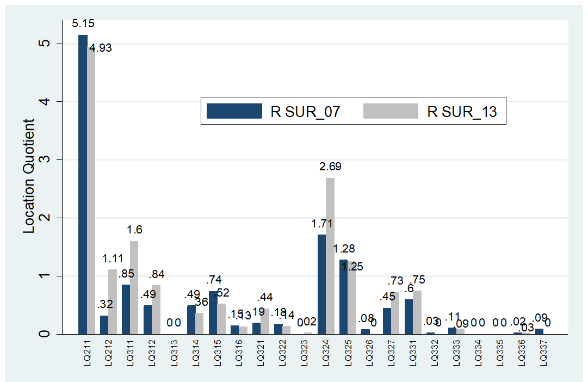Select the "R SUR_13" legend text
The image size is (588, 382).
point(461,112)
